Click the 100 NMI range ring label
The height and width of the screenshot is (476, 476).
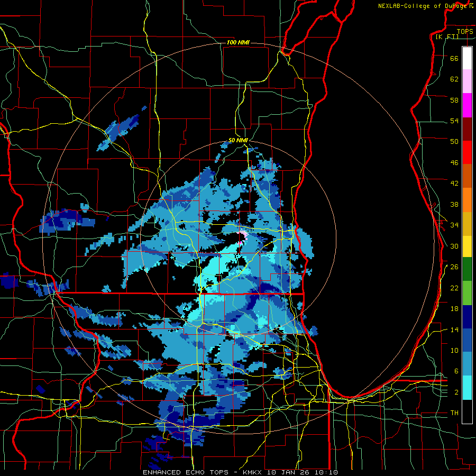238,42
